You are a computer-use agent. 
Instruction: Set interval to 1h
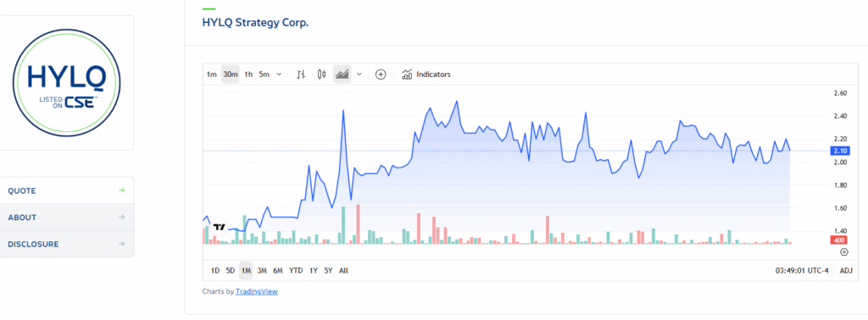(x=248, y=74)
